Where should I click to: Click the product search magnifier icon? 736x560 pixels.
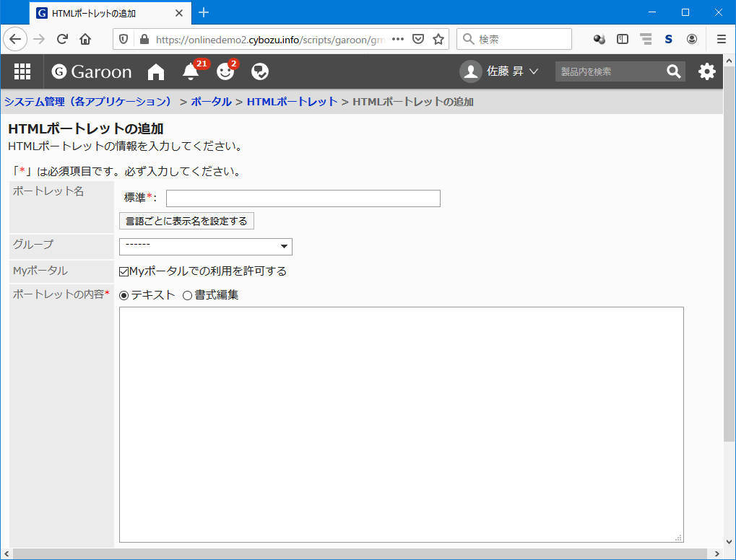click(673, 71)
